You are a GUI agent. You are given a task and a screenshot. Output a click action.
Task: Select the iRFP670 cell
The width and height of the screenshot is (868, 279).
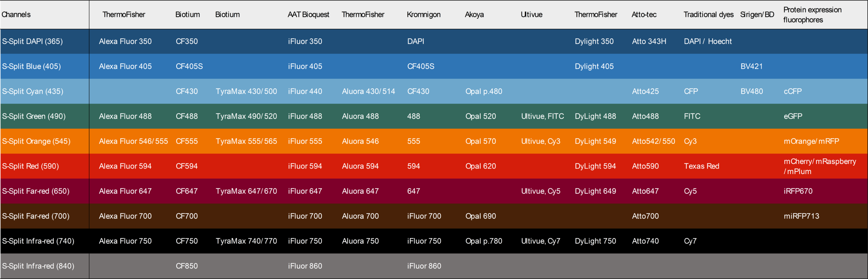pos(798,191)
